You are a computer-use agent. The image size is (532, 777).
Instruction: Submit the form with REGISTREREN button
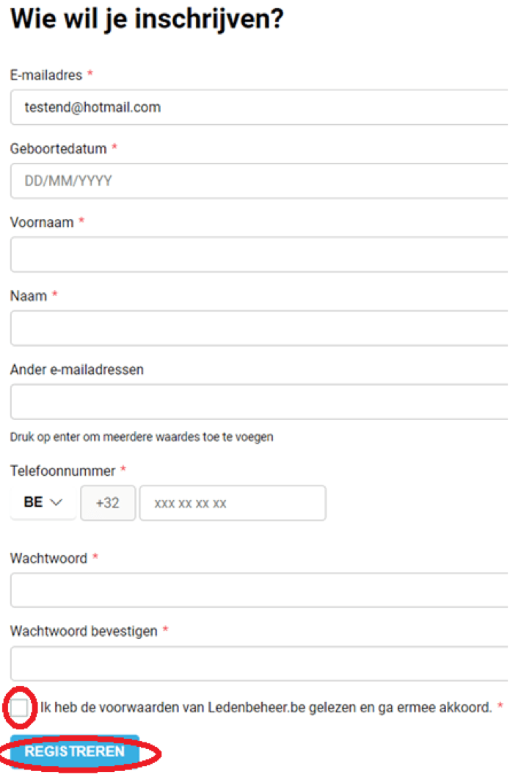pyautogui.click(x=75, y=752)
